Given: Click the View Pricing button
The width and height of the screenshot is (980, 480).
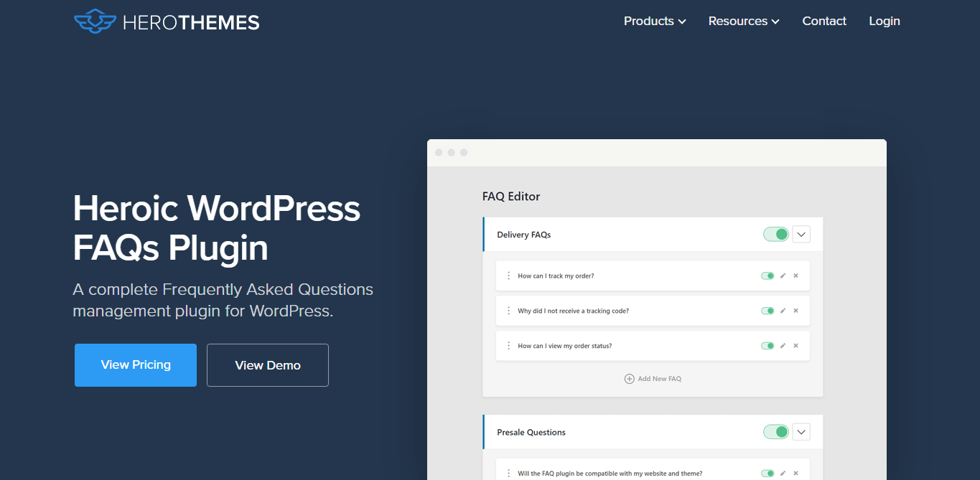Looking at the screenshot, I should click(136, 365).
